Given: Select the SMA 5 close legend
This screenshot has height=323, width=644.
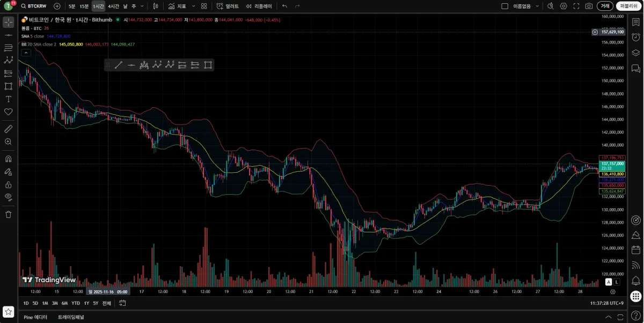Looking at the screenshot, I should [33, 36].
